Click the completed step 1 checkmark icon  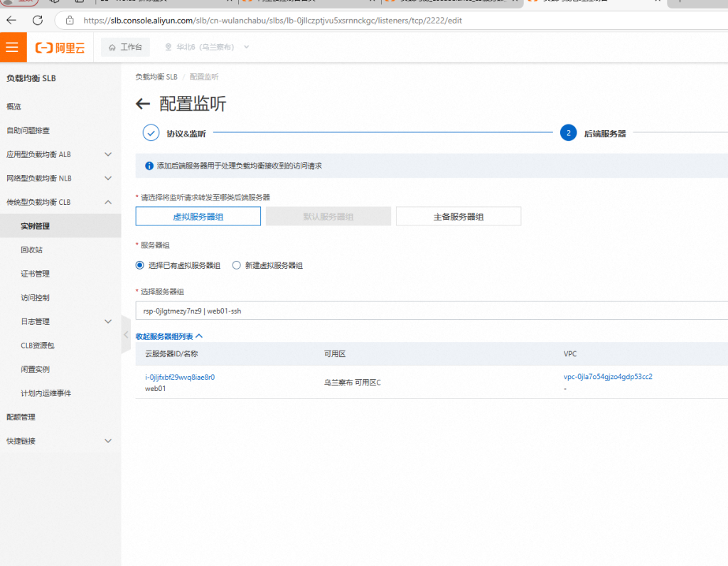(151, 133)
